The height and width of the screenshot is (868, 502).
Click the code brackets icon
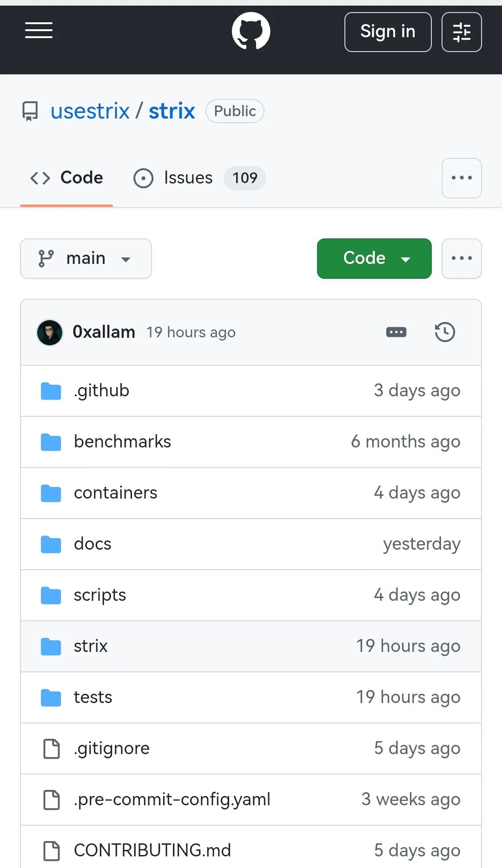[x=40, y=178]
